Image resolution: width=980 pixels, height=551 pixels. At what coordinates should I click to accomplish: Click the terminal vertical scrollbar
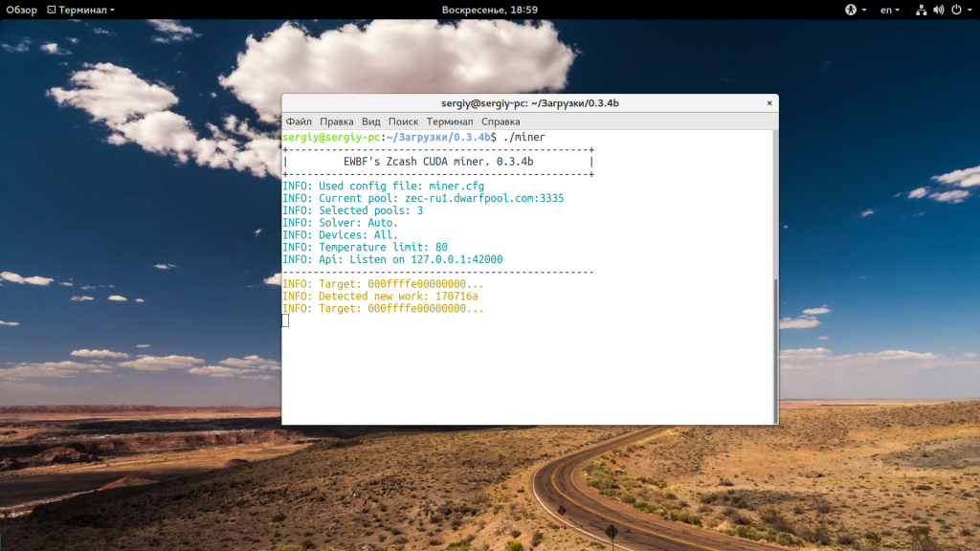(775, 351)
